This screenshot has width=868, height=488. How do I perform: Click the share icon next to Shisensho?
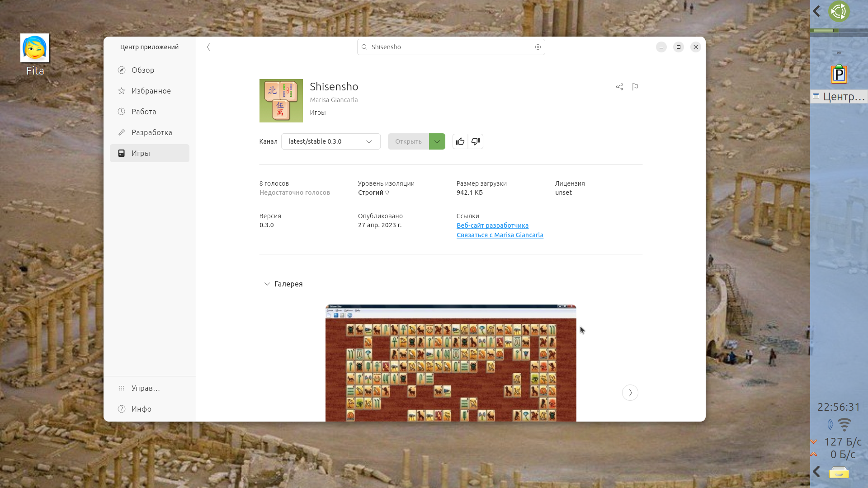click(x=619, y=87)
